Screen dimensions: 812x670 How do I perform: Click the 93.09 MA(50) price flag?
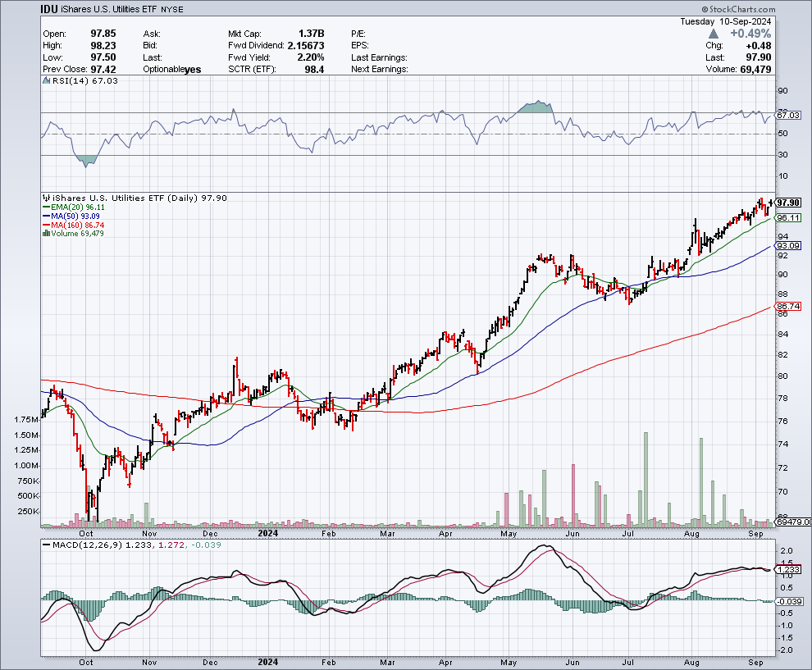pyautogui.click(x=787, y=245)
